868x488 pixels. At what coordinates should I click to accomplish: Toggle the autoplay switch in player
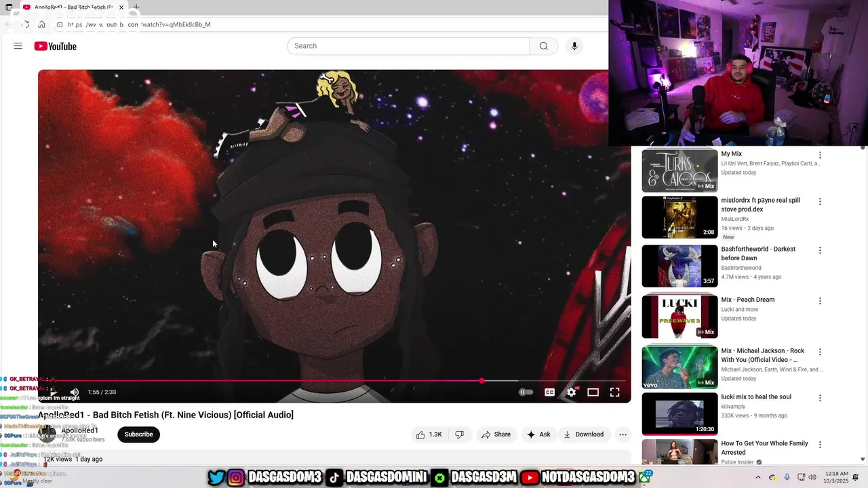[x=526, y=392]
